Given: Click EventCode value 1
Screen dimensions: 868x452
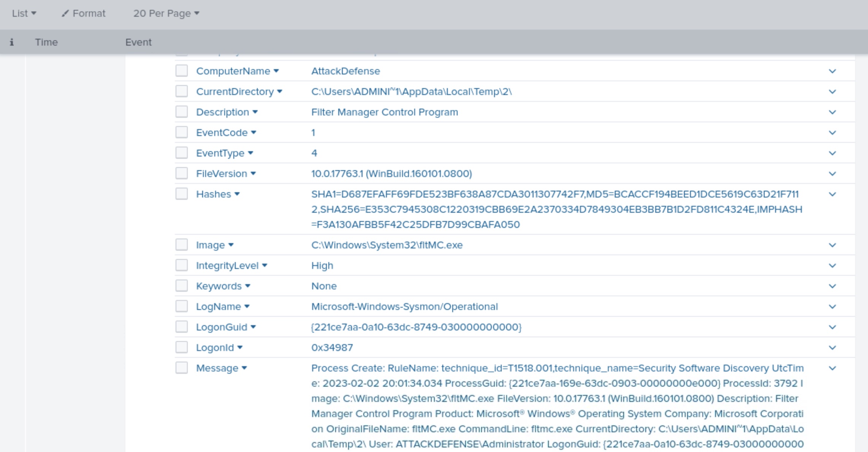Looking at the screenshot, I should coord(313,133).
